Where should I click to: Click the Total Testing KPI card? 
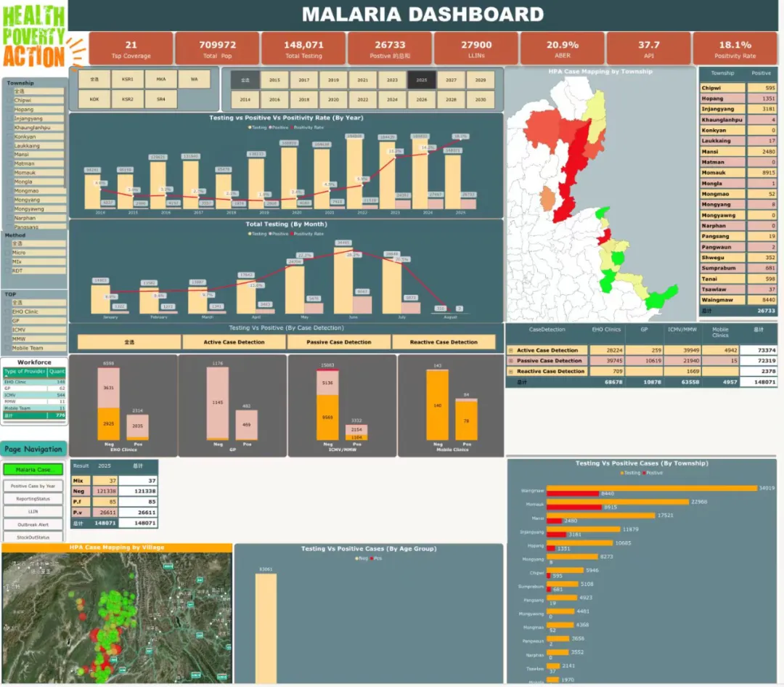click(303, 49)
